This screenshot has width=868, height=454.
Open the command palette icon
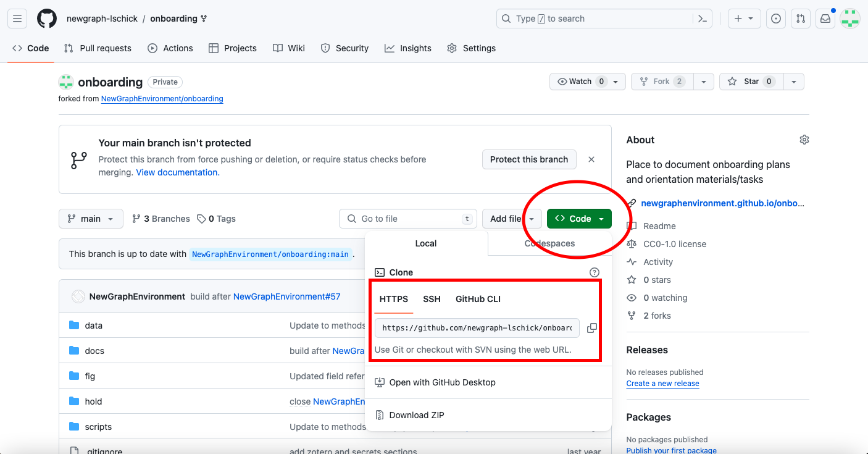[x=702, y=19]
